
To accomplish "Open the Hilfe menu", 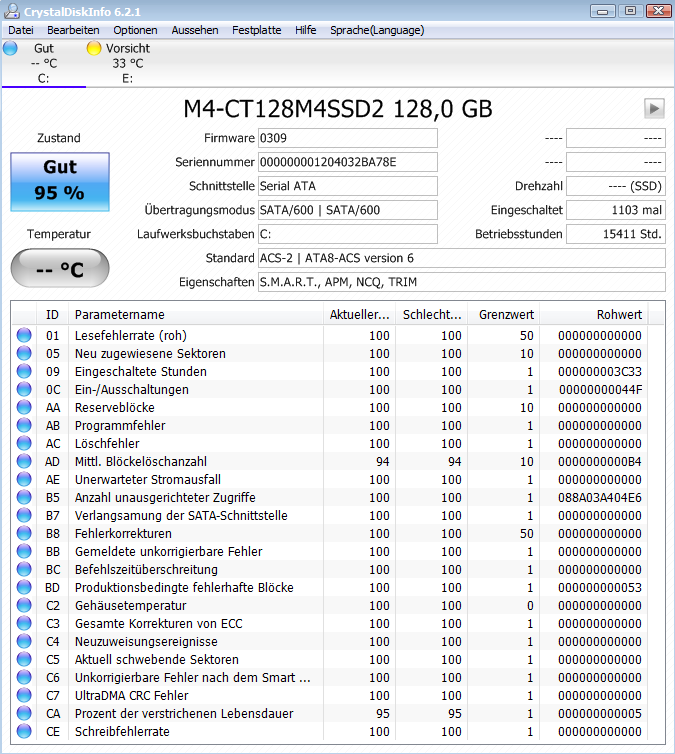I will tap(305, 30).
